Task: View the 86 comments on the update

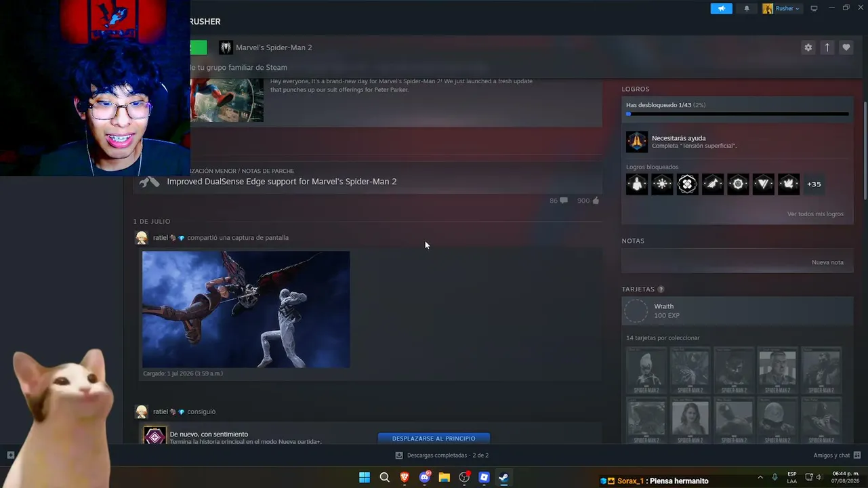Action: [x=558, y=201]
